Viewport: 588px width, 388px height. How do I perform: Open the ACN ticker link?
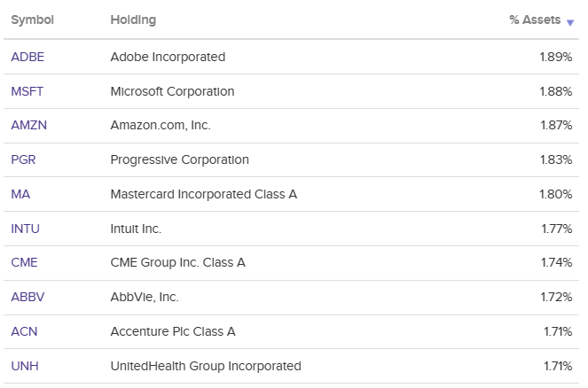24,331
